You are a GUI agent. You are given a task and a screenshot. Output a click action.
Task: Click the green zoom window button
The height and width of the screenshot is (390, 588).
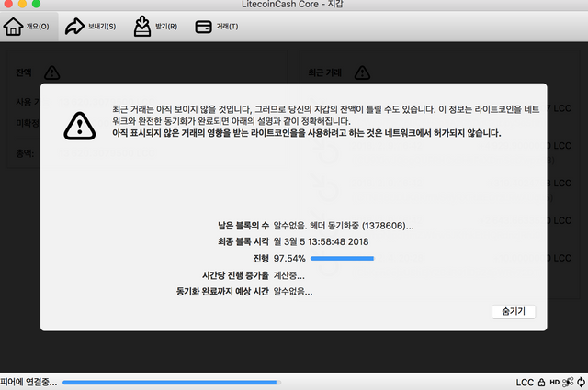coord(36,4)
